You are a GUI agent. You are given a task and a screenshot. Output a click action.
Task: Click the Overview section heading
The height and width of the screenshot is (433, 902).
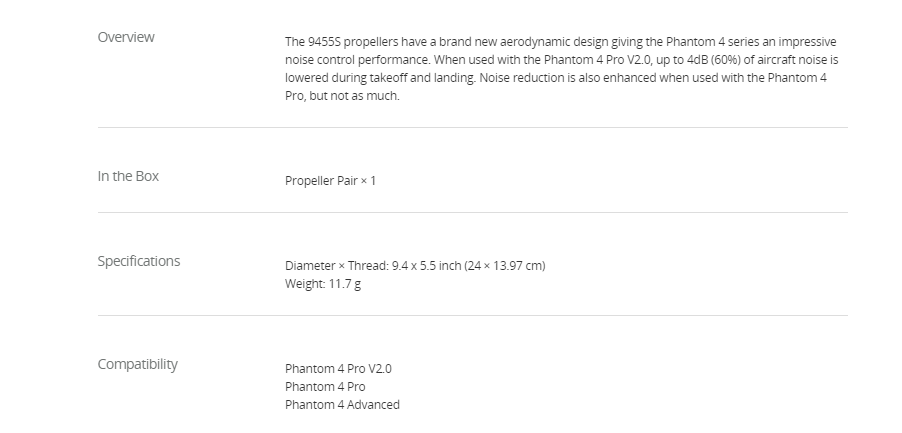[126, 37]
